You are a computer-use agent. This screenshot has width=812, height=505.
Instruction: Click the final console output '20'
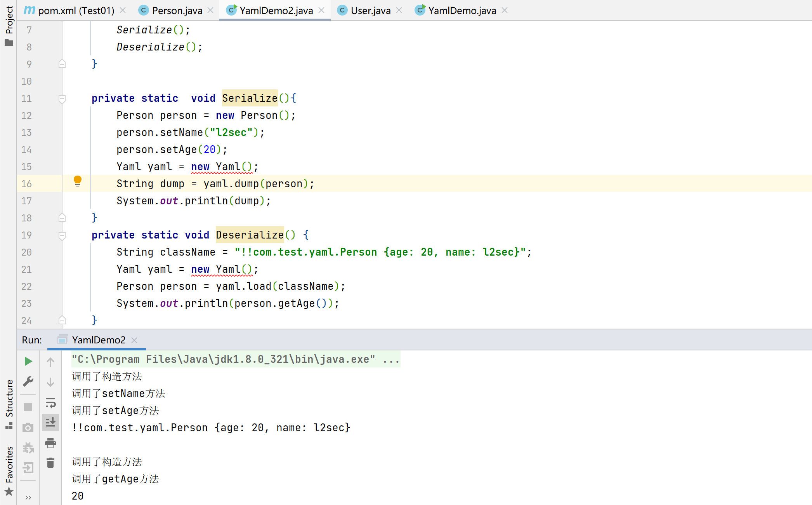tap(78, 496)
